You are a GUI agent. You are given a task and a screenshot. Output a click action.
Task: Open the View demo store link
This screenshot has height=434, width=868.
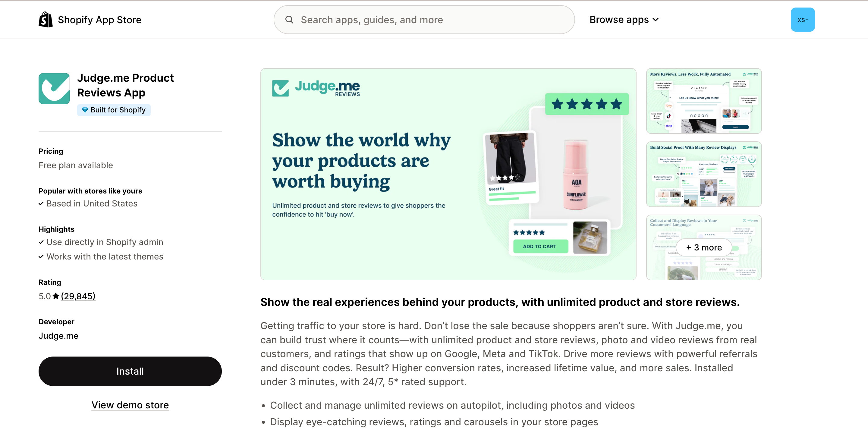130,405
